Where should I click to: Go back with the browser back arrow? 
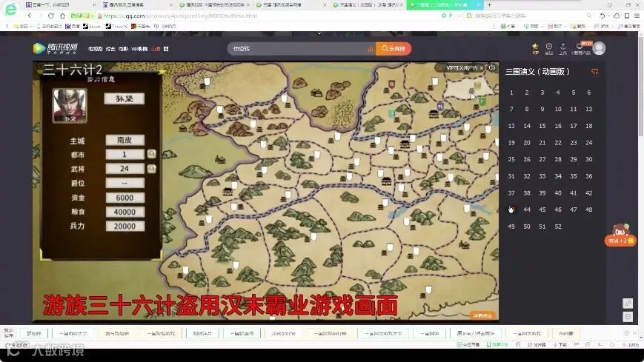[30, 16]
